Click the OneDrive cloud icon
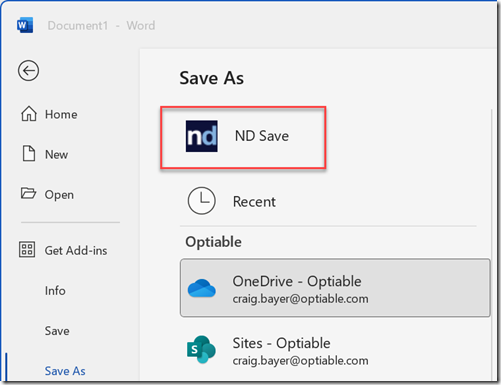Screen dimensions: 501x385 point(201,288)
